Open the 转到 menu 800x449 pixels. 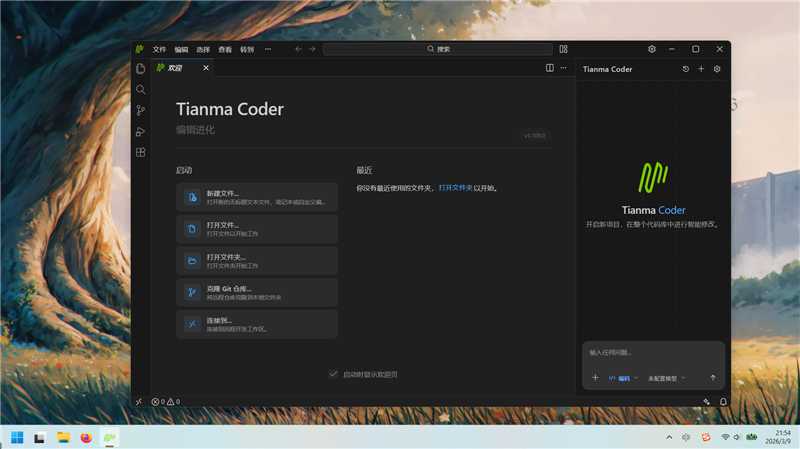(x=247, y=49)
